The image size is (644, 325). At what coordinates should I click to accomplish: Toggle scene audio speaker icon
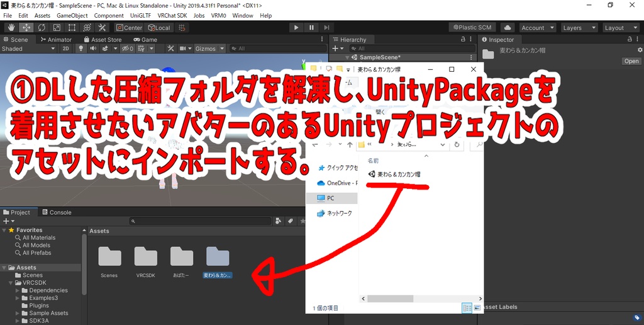point(93,48)
